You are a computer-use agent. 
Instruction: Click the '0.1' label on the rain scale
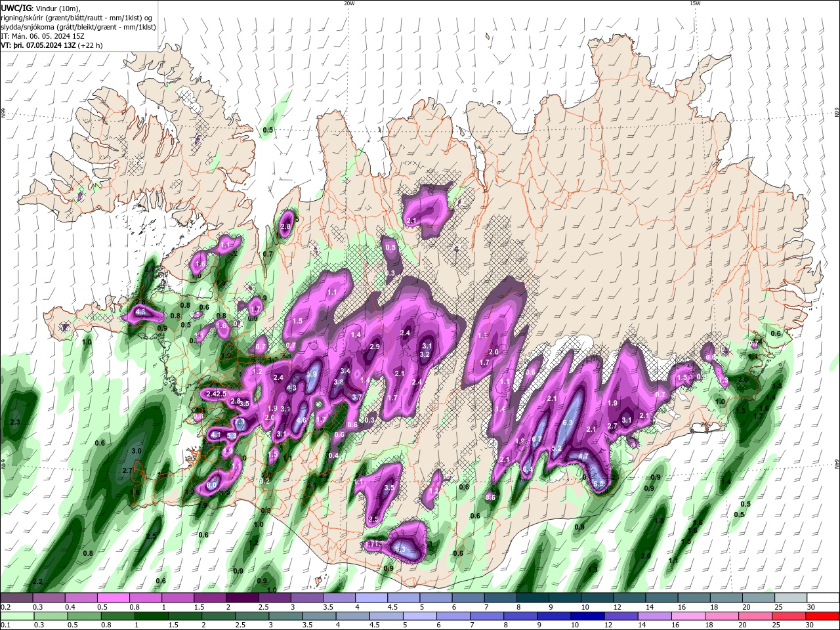point(5,625)
